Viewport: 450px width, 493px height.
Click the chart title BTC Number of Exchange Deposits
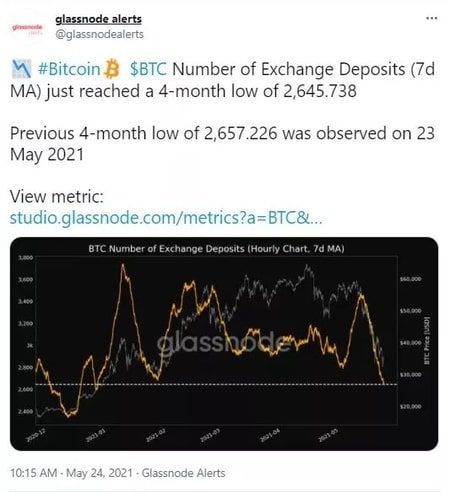tap(216, 249)
